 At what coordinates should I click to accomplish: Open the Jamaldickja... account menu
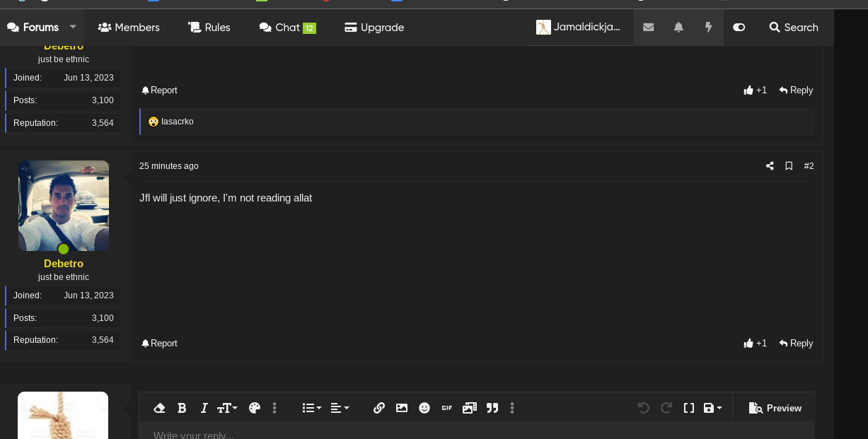[x=579, y=28]
